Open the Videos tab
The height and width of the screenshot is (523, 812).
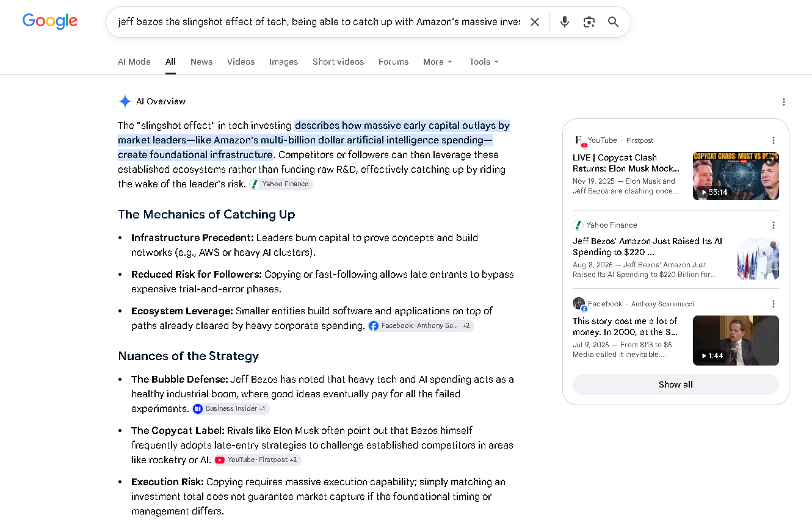[241, 62]
